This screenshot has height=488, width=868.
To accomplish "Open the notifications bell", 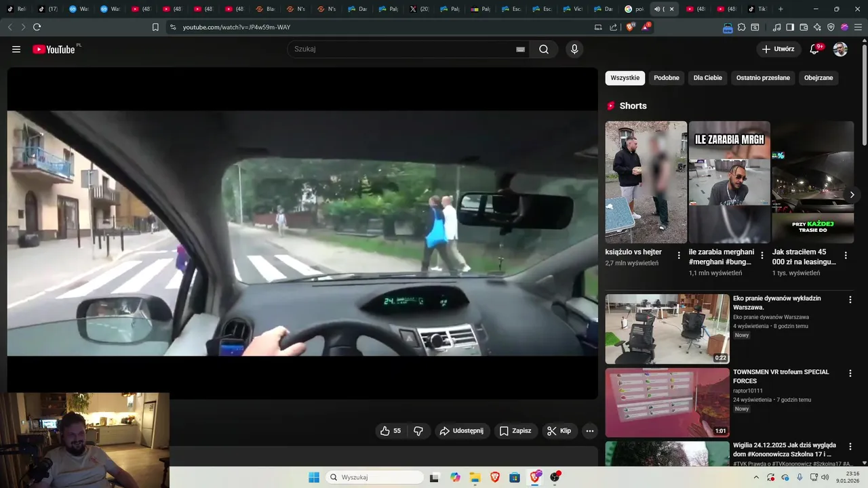I will coord(815,49).
